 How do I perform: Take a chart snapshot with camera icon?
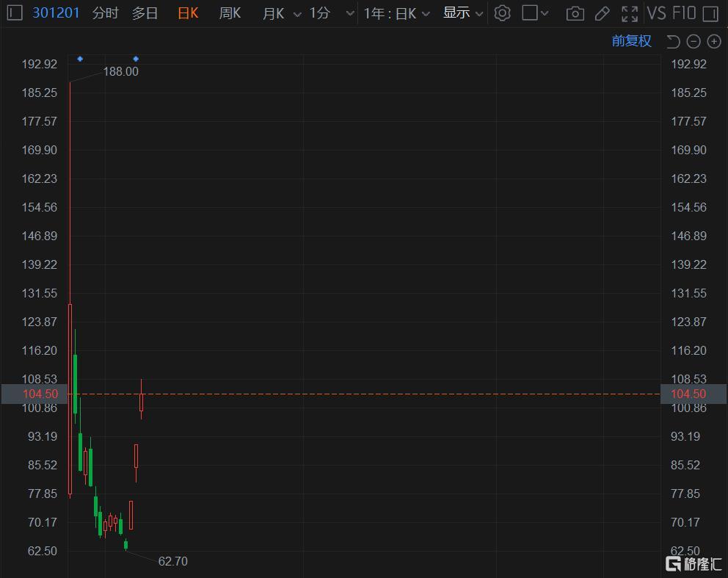pos(575,13)
